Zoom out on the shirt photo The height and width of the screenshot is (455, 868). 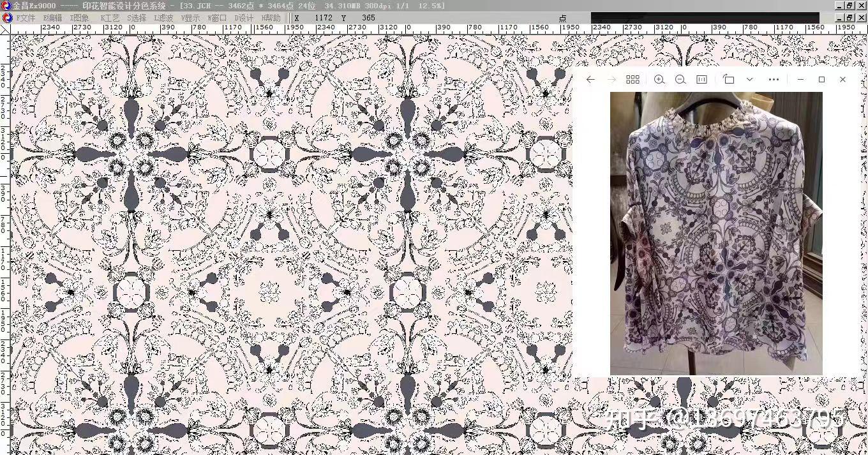coord(680,79)
